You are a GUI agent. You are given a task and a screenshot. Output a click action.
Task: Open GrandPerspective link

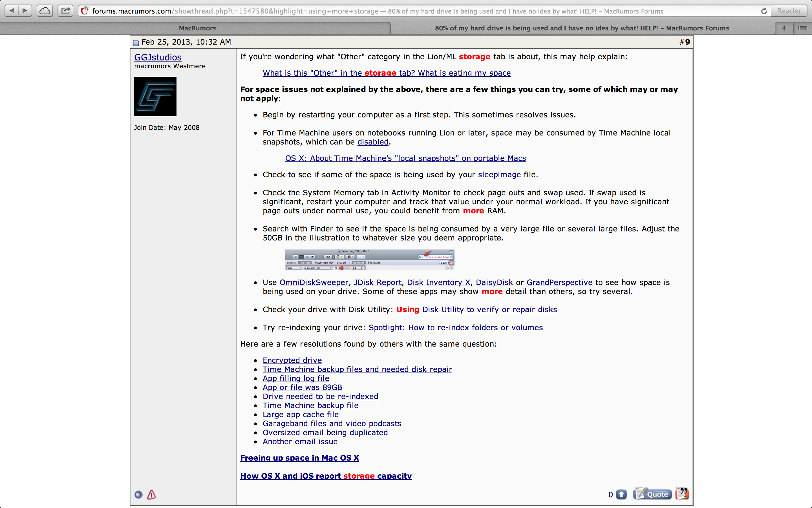(559, 283)
